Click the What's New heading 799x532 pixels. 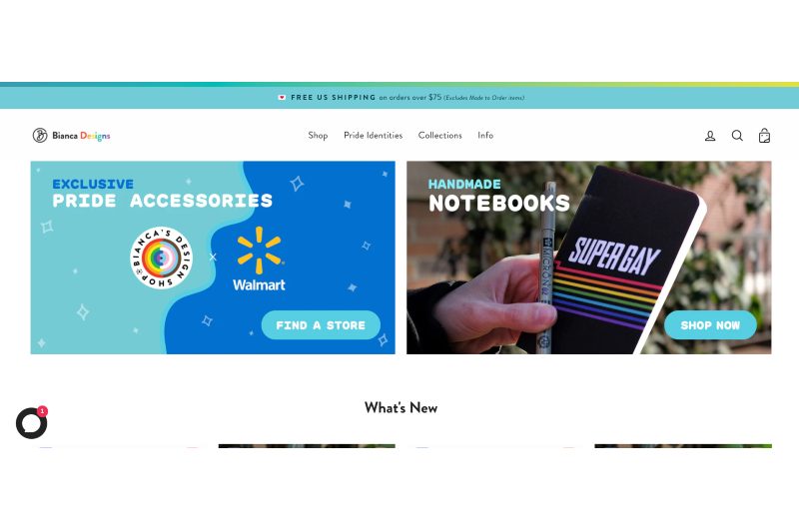401,408
